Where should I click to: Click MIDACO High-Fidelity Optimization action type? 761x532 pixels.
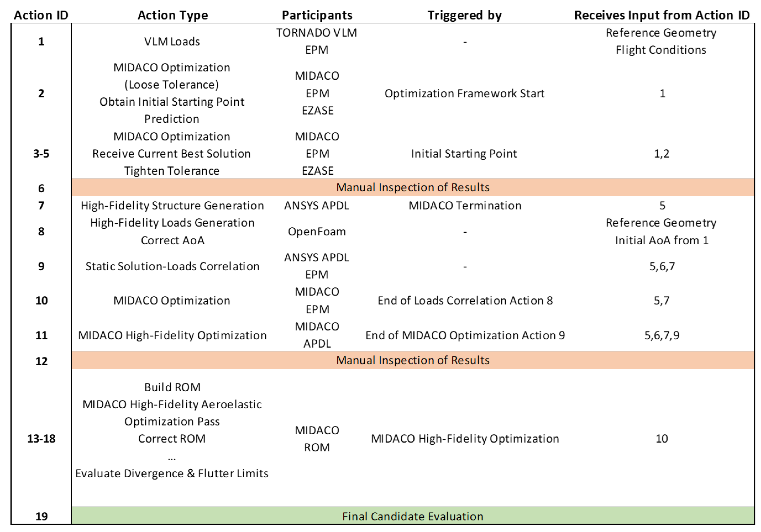pos(172,335)
